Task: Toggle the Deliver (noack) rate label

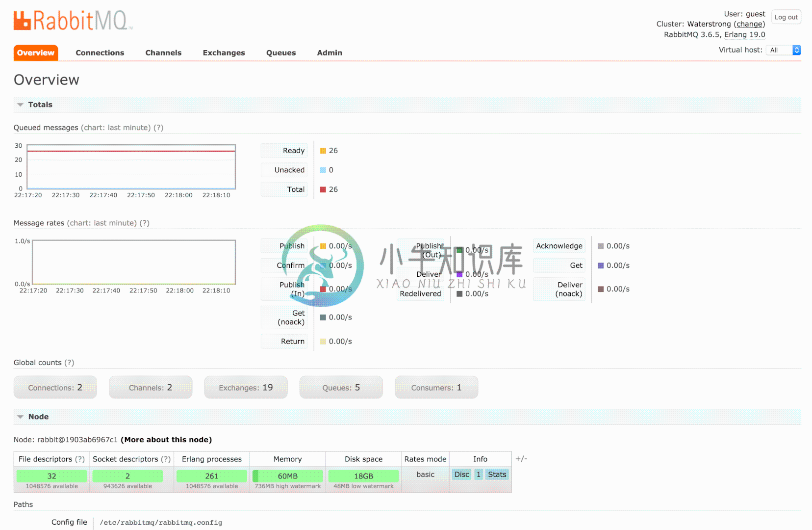Action: [x=559, y=289]
